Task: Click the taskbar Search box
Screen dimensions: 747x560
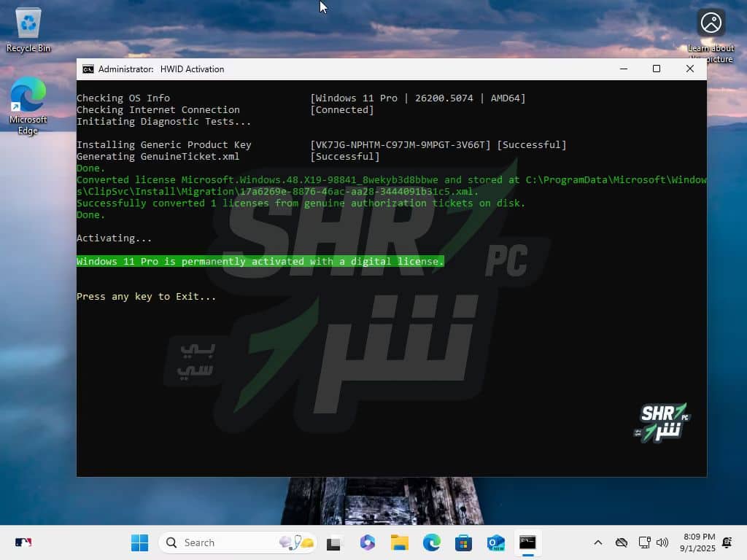Action: [x=237, y=542]
